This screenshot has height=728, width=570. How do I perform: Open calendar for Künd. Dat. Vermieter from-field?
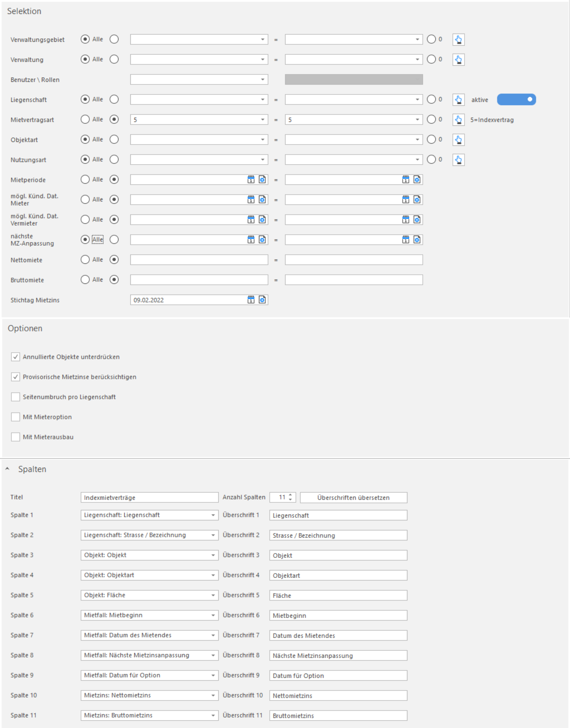[251, 219]
